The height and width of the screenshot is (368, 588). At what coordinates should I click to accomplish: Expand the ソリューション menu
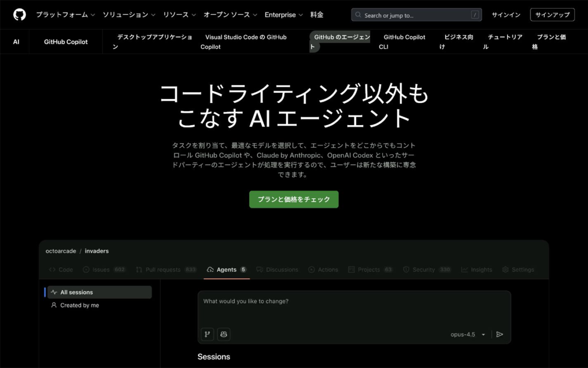(129, 15)
